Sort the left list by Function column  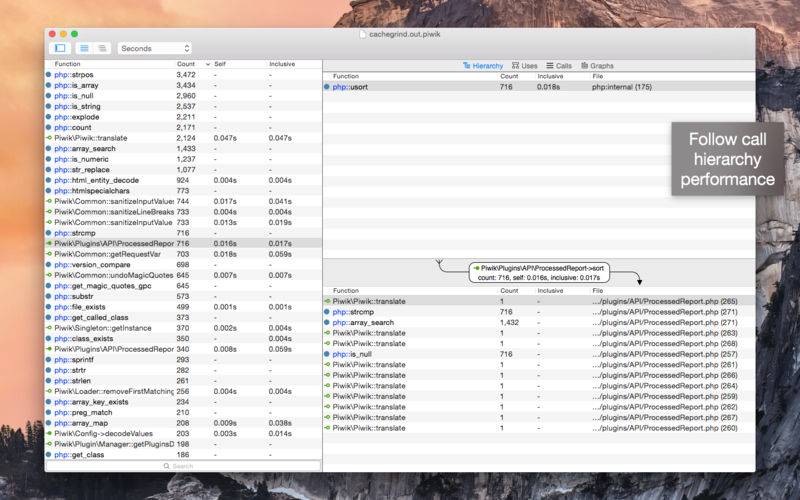point(67,64)
